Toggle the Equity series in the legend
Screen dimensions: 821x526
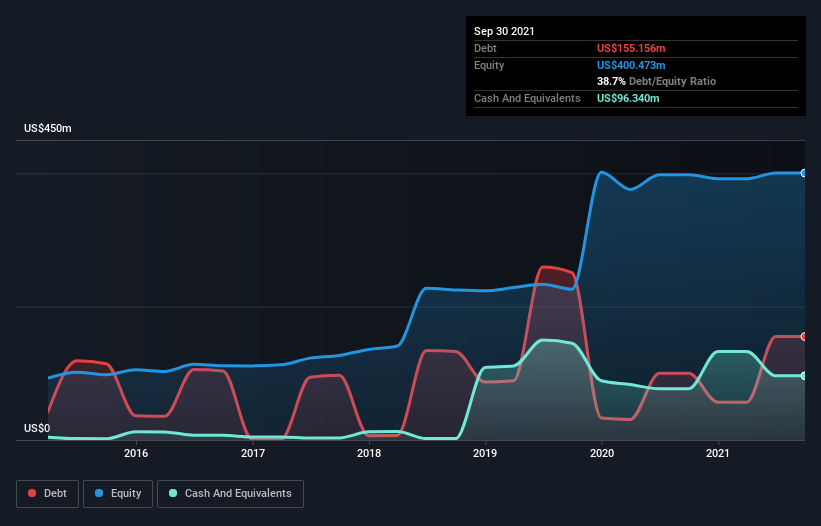point(118,494)
